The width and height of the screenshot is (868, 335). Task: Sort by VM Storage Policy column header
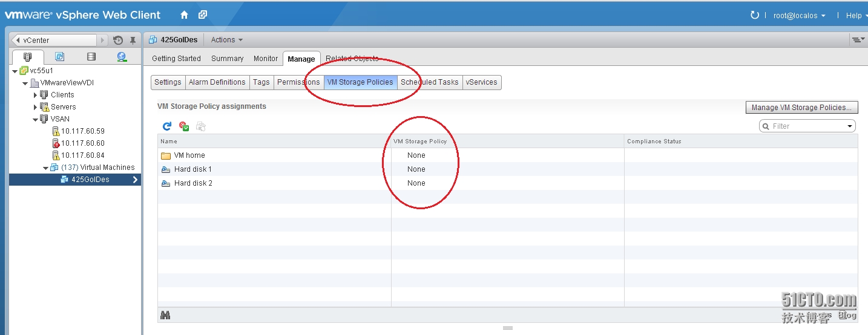(508, 141)
